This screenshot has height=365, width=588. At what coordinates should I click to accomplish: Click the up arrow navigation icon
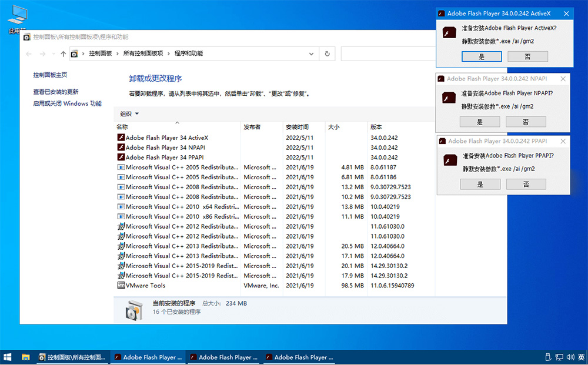pyautogui.click(x=64, y=53)
